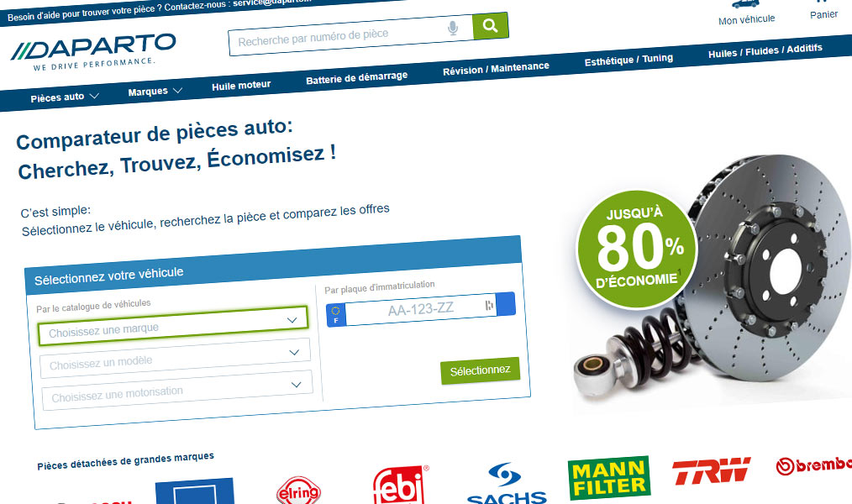Go to Huile moteur category
Viewport: 852px width, 504px height.
241,86
